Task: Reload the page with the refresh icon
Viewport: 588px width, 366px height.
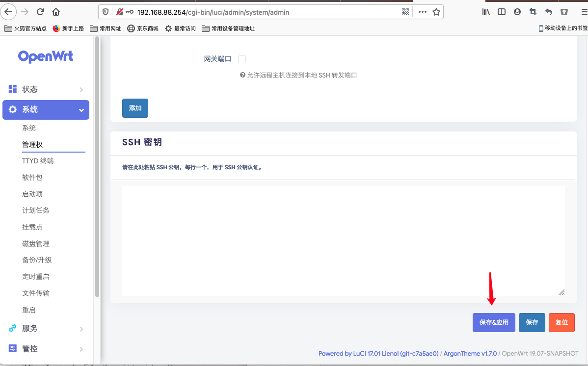Action: (x=41, y=12)
